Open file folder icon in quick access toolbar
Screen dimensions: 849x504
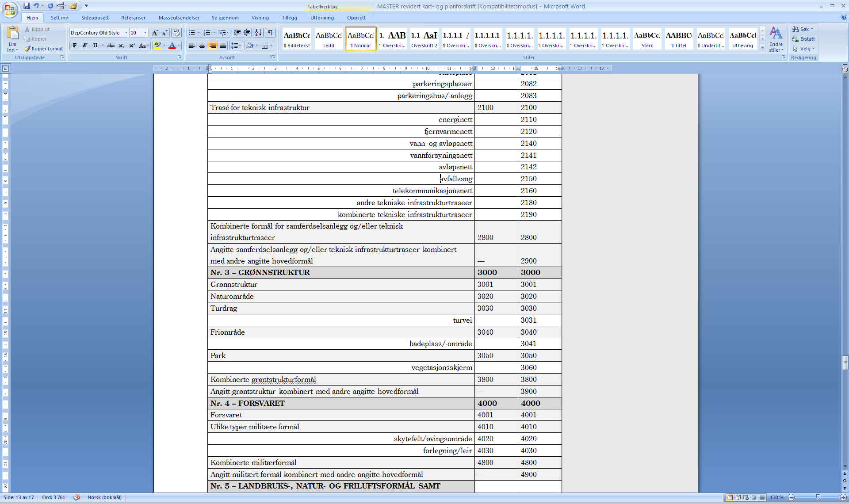coord(73,6)
